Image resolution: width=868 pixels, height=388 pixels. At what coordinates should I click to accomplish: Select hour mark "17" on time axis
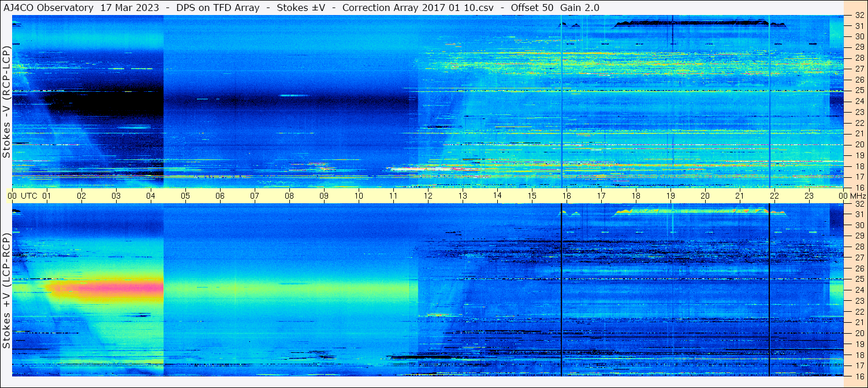pyautogui.click(x=601, y=196)
